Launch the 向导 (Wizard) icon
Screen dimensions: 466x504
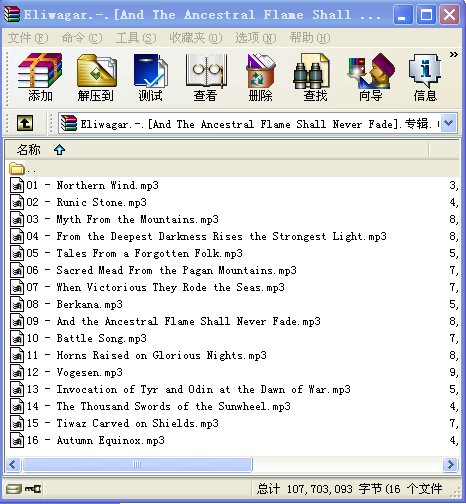coord(371,77)
